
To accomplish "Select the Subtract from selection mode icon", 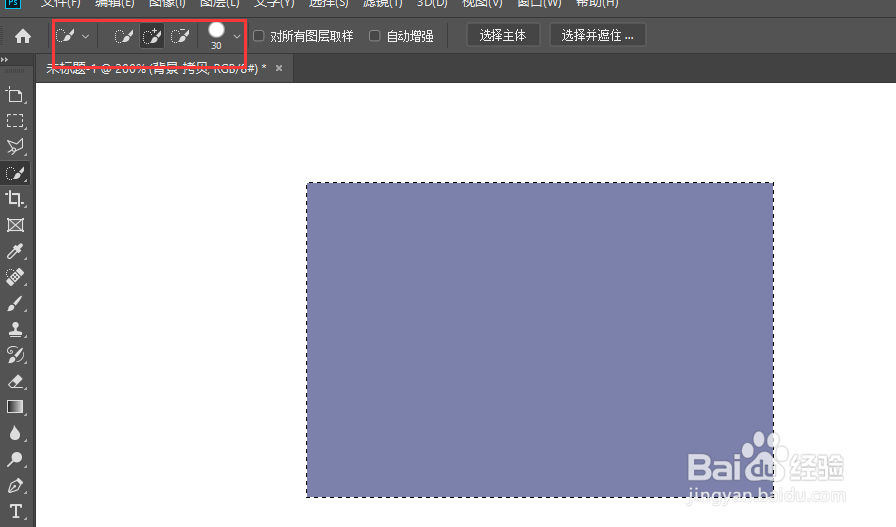I will 180,37.
